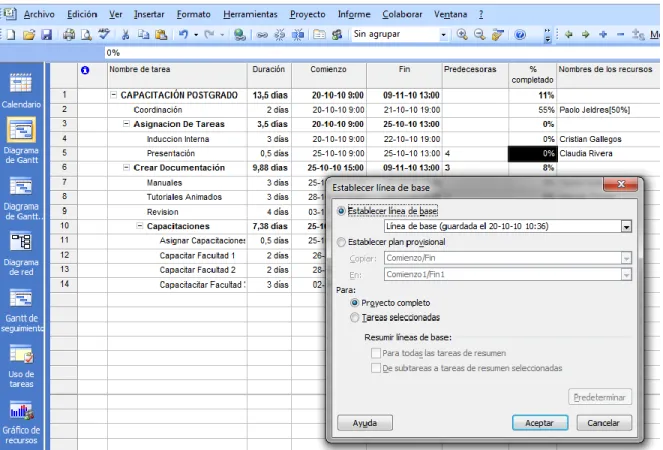Choose Tareas seleccionadas option
This screenshot has width=663, height=450.
point(355,318)
